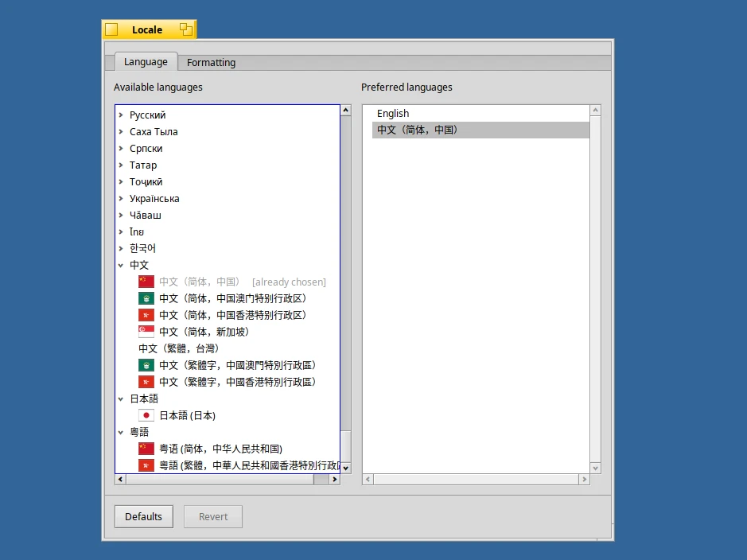Expand the Русский language entry
This screenshot has height=560, width=747.
click(121, 115)
